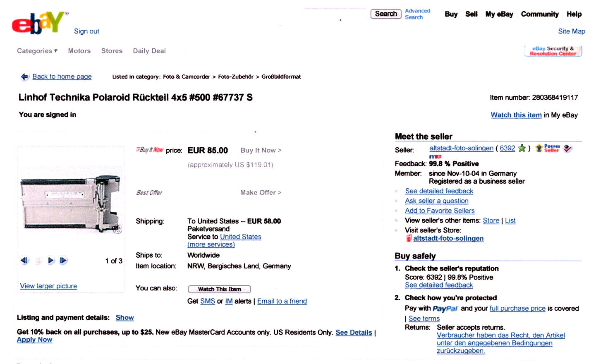Open the Motors tab
This screenshot has width=608, height=364.
(x=79, y=51)
